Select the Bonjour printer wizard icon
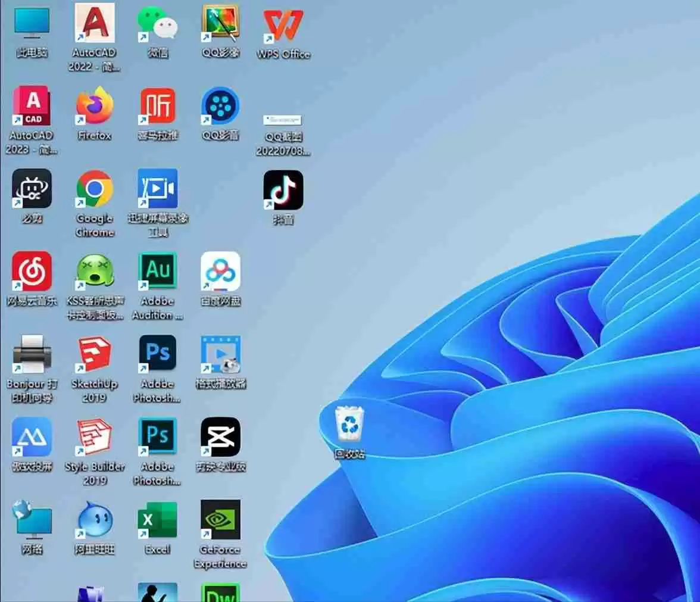700x602 pixels. 32,354
